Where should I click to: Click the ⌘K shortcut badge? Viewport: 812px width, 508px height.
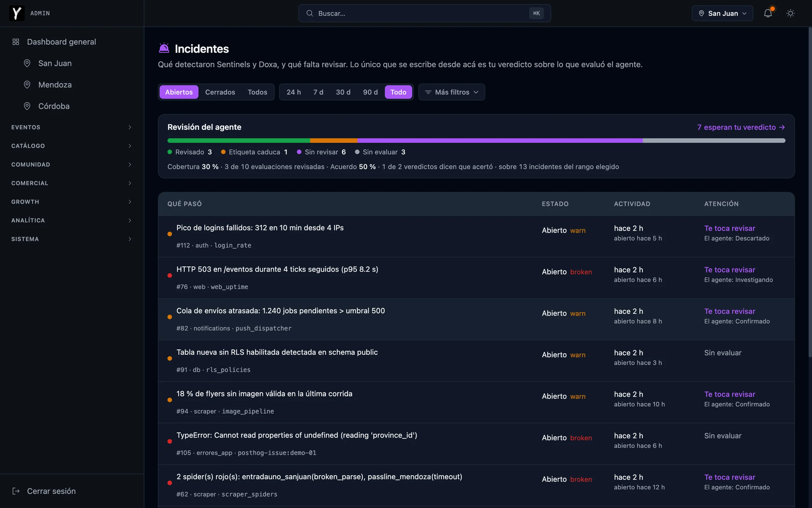[x=536, y=13]
